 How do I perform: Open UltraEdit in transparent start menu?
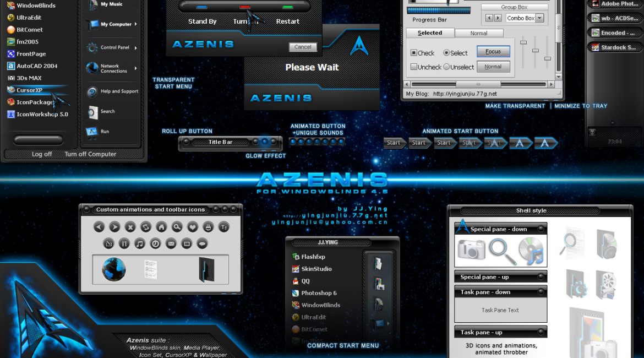25,18
